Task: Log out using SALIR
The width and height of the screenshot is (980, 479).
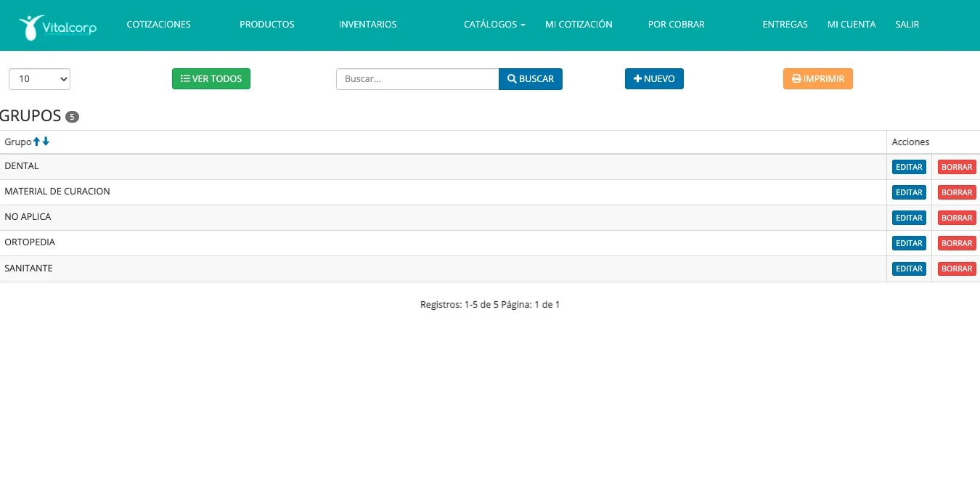Action: [x=907, y=25]
